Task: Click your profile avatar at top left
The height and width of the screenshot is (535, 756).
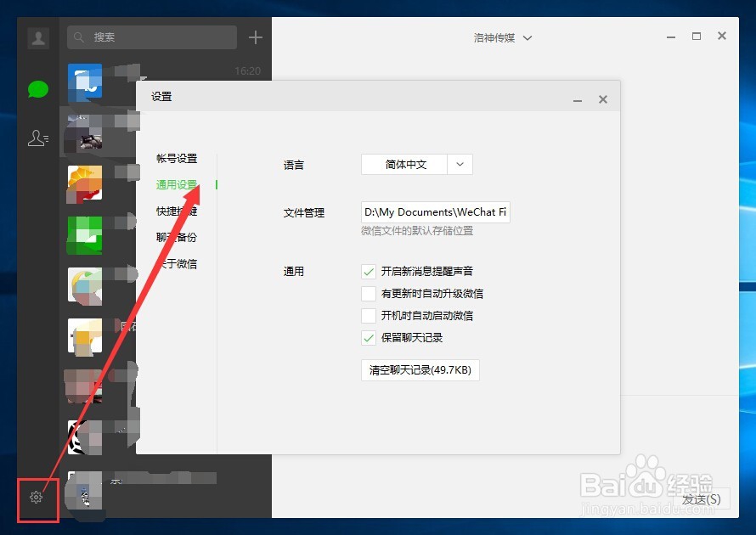Action: coord(37,37)
